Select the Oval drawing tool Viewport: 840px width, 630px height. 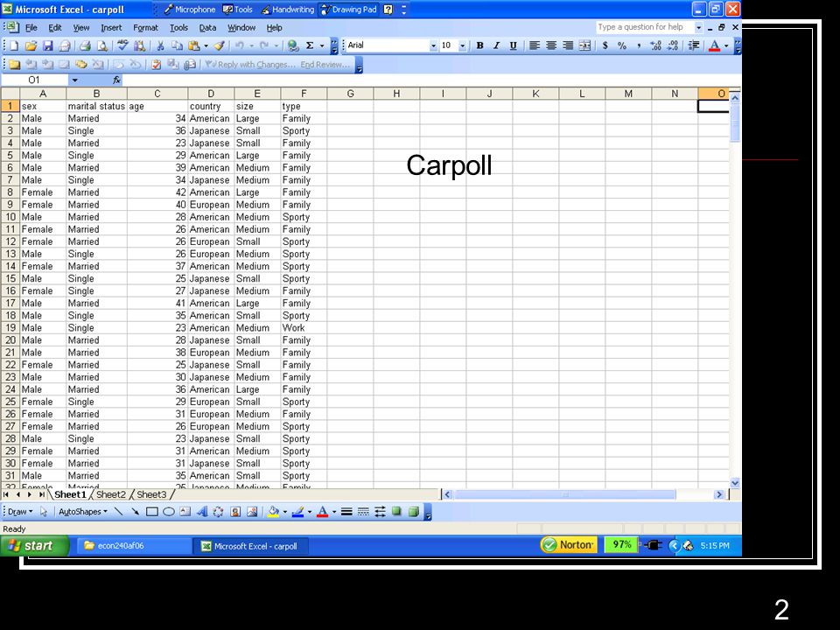pos(169,512)
